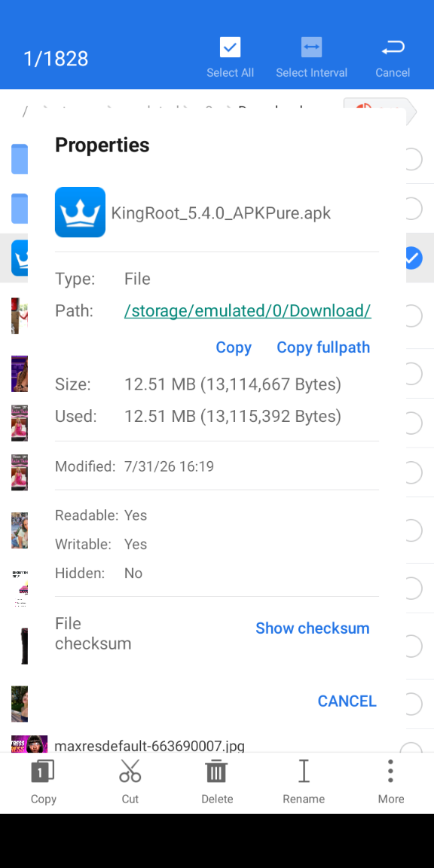Click Copy under the file path

point(234,347)
